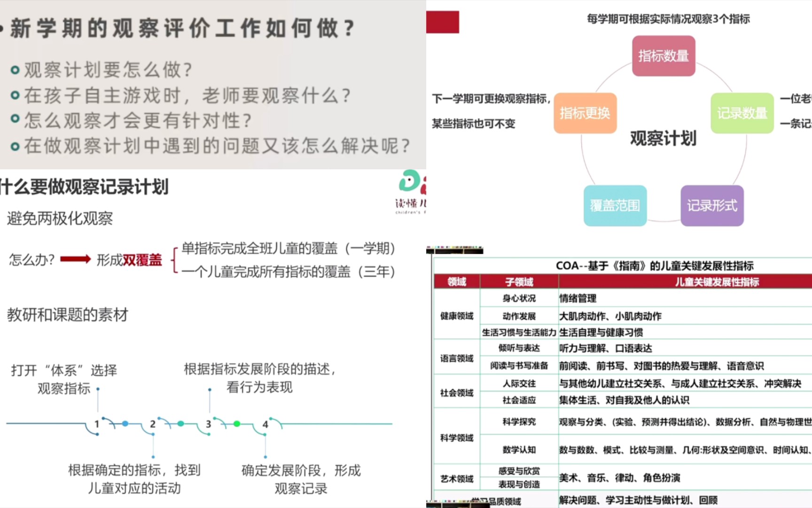Screen dimensions: 812x508
Task: Select the 数学认知 cell
Action: [x=519, y=450]
